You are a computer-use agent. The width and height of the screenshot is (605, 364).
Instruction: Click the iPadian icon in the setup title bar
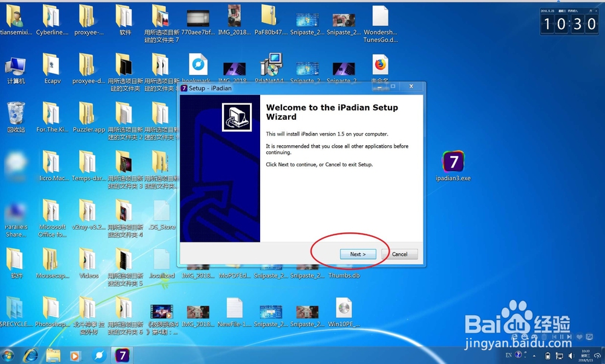(184, 88)
